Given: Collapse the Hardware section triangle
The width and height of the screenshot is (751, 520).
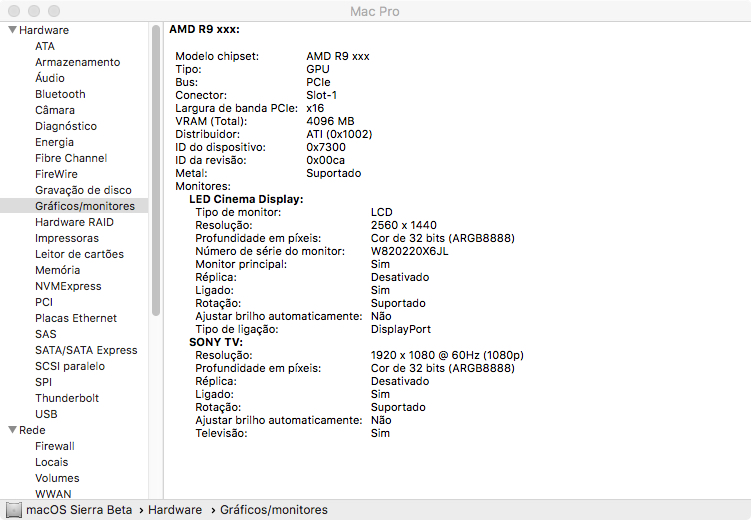Looking at the screenshot, I should 13,30.
